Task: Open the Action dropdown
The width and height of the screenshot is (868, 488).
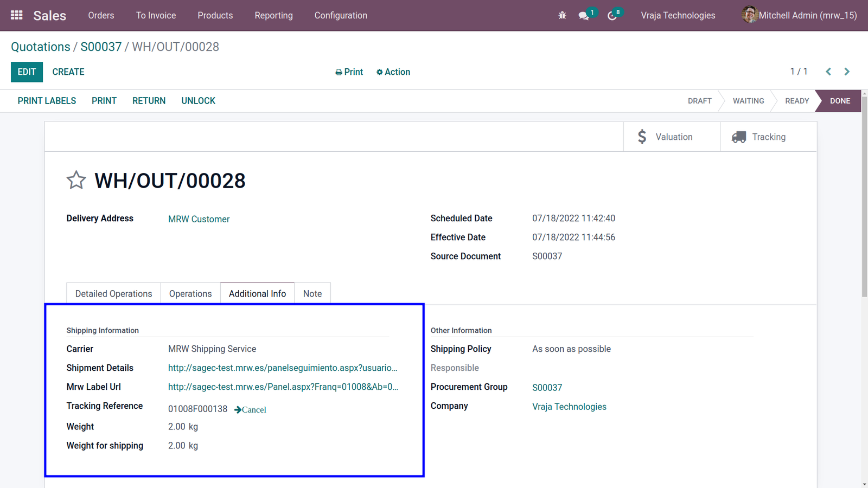Action: (393, 72)
